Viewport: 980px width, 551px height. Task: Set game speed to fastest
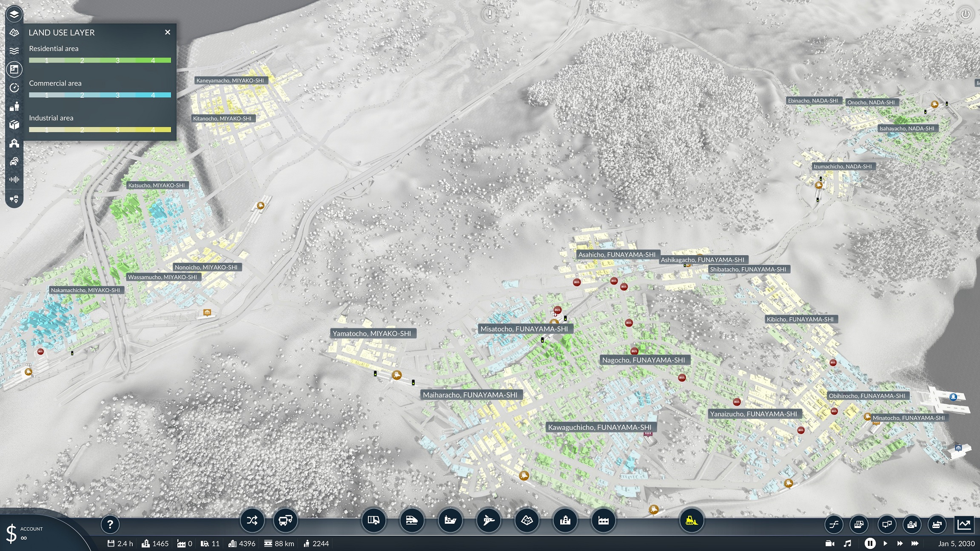point(915,543)
